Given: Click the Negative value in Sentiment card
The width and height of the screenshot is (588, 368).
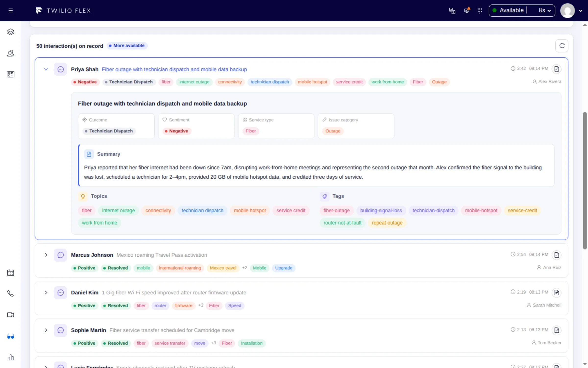Looking at the screenshot, I should coord(176,131).
